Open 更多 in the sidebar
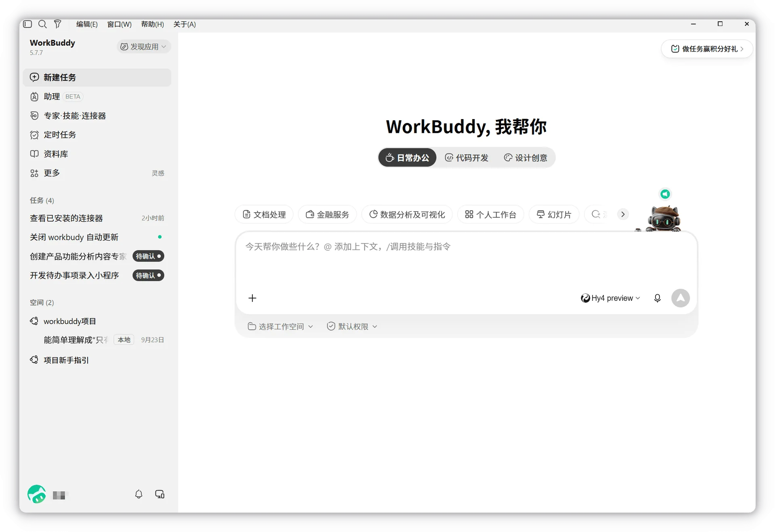The height and width of the screenshot is (532, 775). click(97, 173)
